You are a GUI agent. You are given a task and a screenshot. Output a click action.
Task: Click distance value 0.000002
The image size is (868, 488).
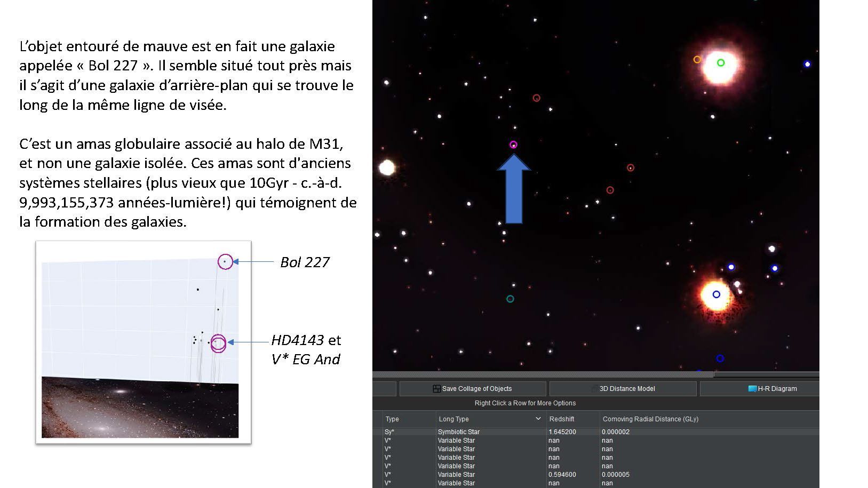click(616, 432)
